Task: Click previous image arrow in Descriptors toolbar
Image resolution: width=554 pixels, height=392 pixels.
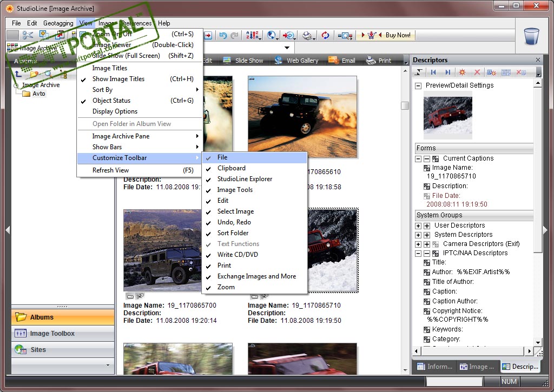Action: (x=433, y=72)
